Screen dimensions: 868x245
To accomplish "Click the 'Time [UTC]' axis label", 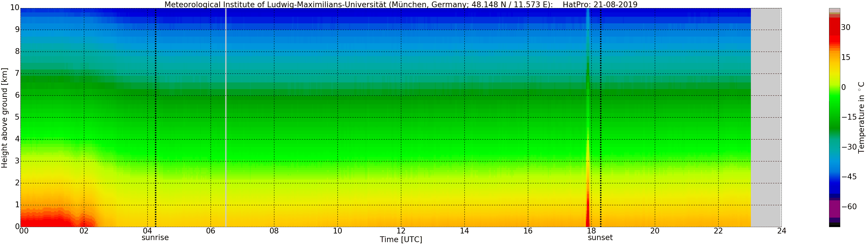I will (x=401, y=240).
